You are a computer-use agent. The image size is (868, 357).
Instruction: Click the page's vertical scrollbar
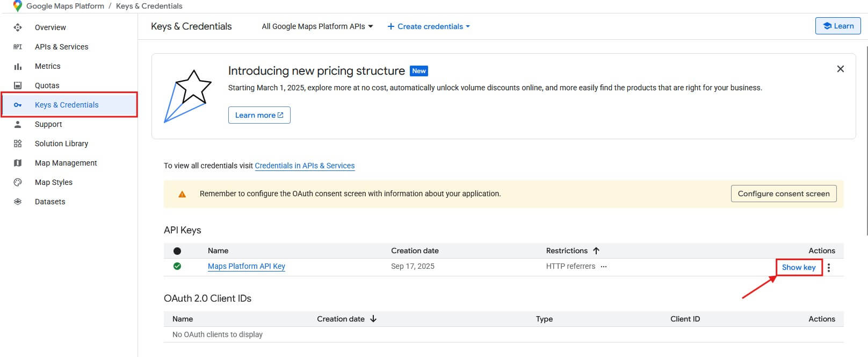click(x=866, y=140)
